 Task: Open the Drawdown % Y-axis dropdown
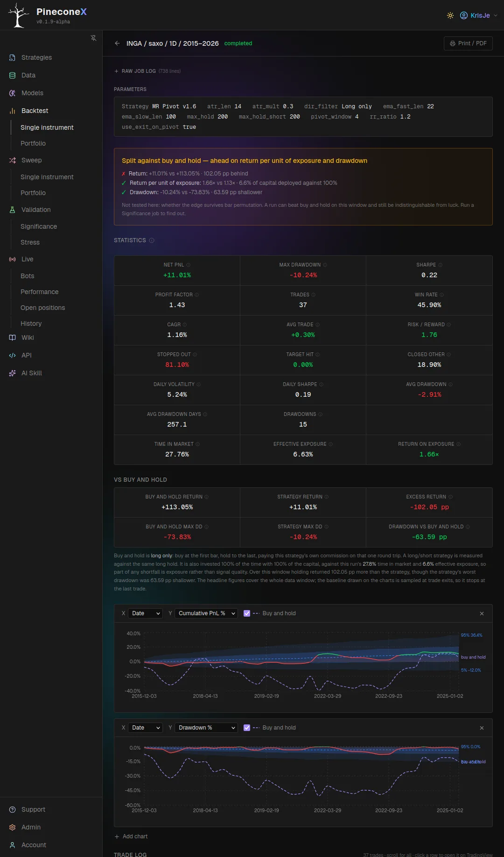(206, 728)
